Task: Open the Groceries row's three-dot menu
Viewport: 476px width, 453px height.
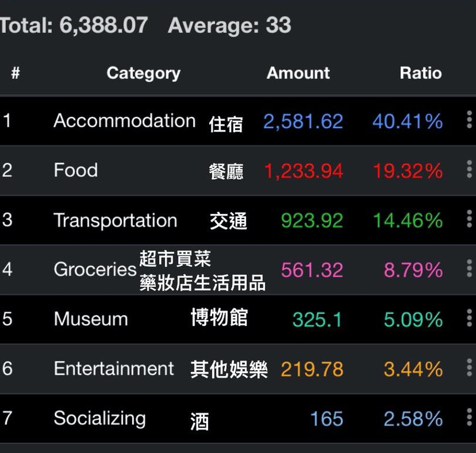Action: coord(469,269)
